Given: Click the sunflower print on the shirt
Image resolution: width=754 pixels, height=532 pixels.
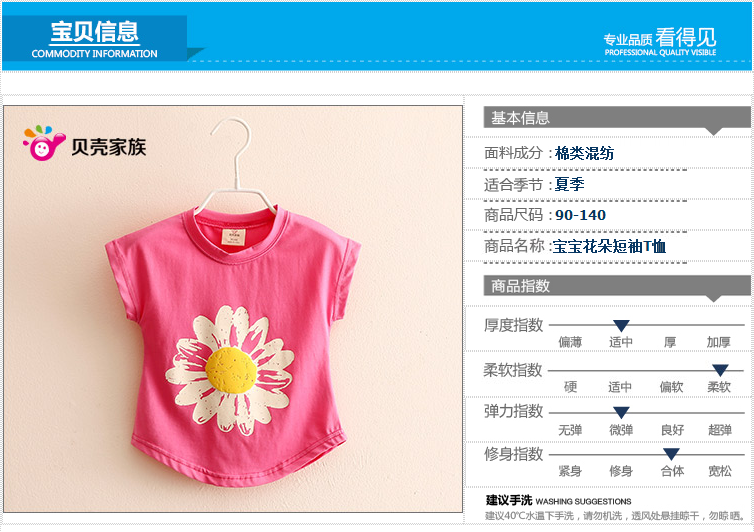Looking at the screenshot, I should pos(230,370).
